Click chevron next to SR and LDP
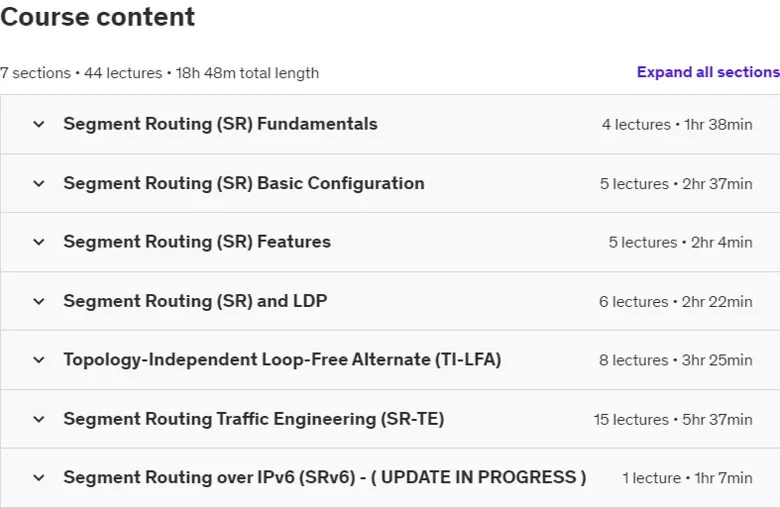 (x=39, y=302)
